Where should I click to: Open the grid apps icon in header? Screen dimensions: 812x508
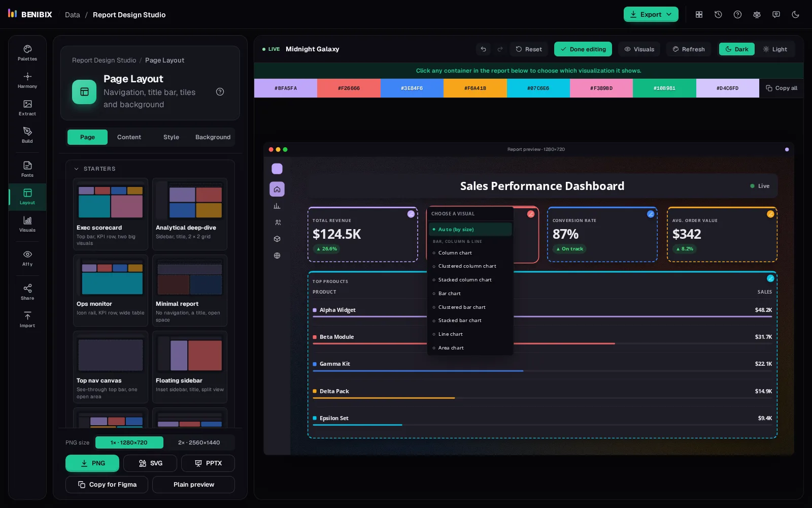699,15
